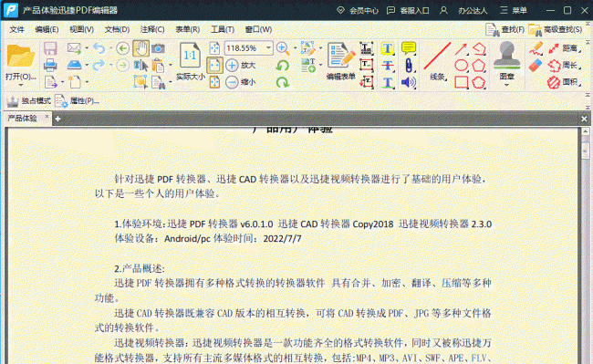
Task: Zoom in with the 放大 plus button
Action: point(241,66)
